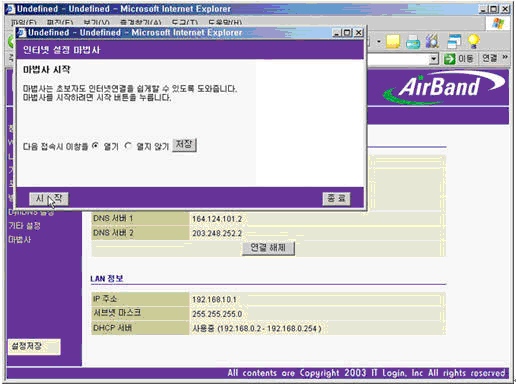Image resolution: width=516 pixels, height=386 pixels.
Task: Expand the toolbar overflow chevron next to 연결
Action: [x=505, y=57]
